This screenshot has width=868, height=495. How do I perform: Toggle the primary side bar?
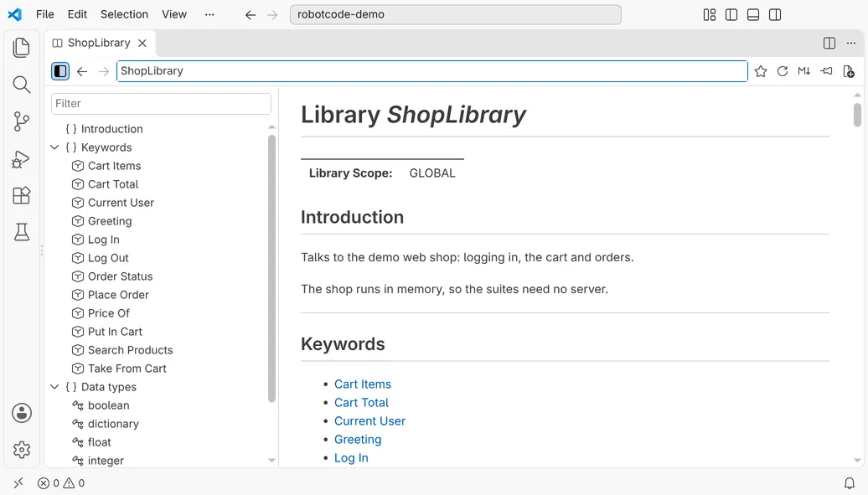click(x=731, y=15)
